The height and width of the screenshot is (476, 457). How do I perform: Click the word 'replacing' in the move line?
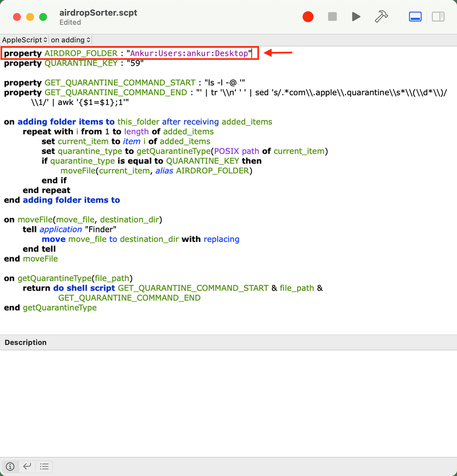222,239
